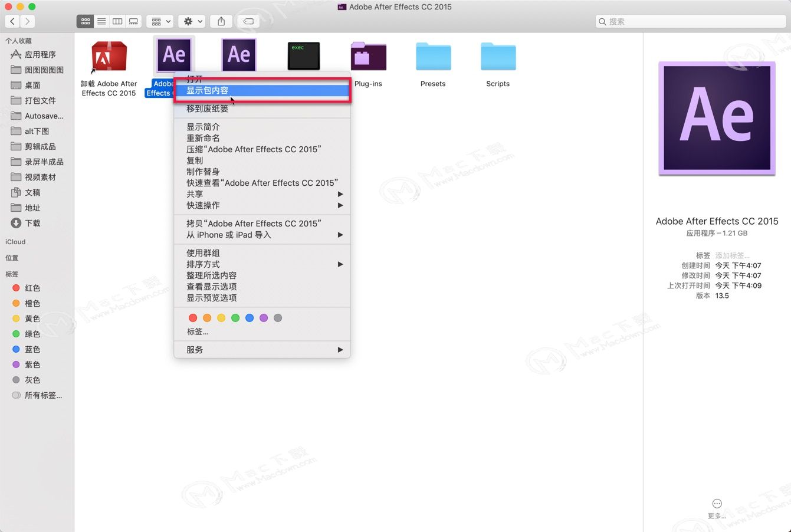Open the group-by arrangement dropdown
The image size is (791, 532).
pyautogui.click(x=160, y=21)
